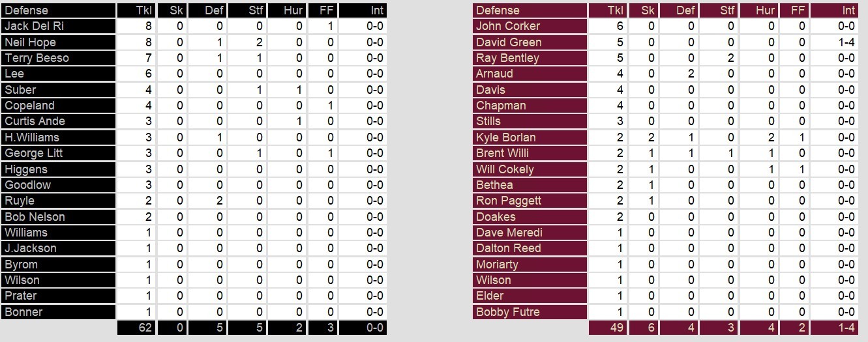Click Bobby Futre in the maroon table
Image resolution: width=868 pixels, height=342 pixels.
508,312
